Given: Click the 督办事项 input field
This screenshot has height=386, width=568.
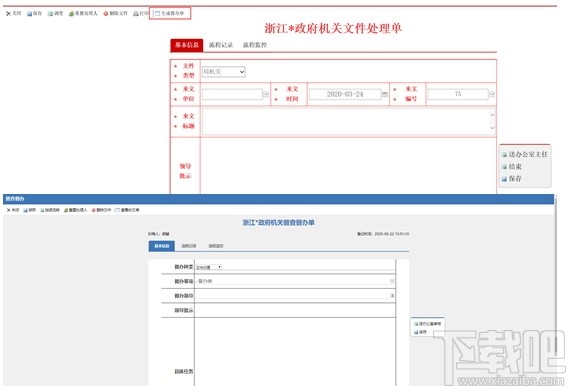Looking at the screenshot, I should 292,281.
